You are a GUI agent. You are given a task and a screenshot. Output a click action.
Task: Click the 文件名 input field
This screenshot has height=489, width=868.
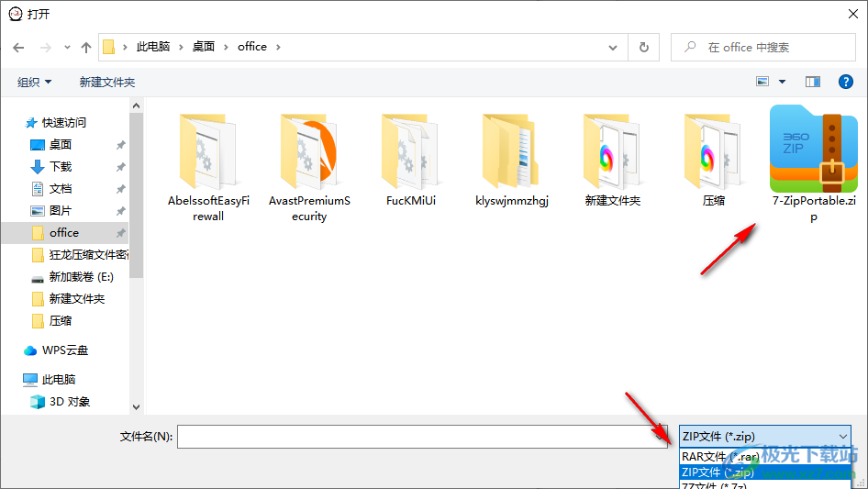coord(423,437)
